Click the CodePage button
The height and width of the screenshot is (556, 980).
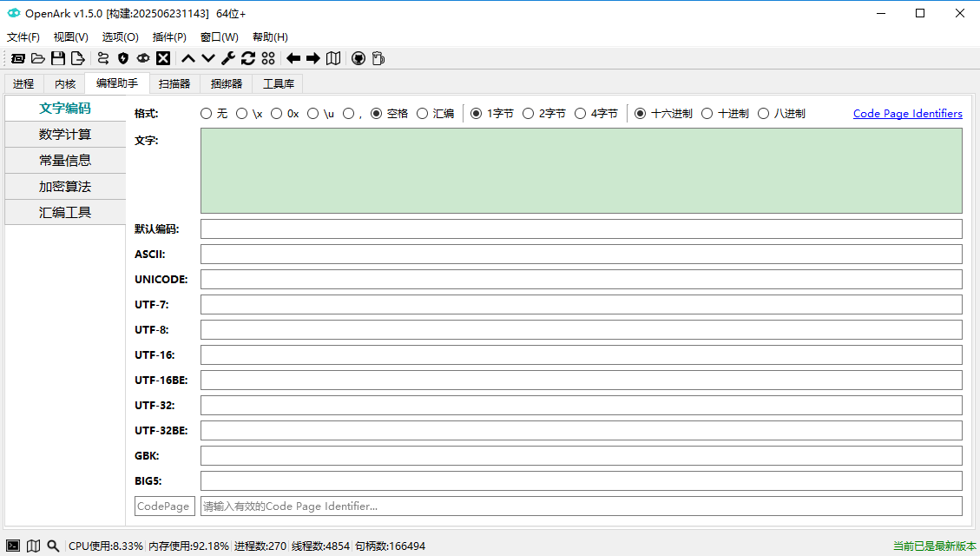coord(164,506)
